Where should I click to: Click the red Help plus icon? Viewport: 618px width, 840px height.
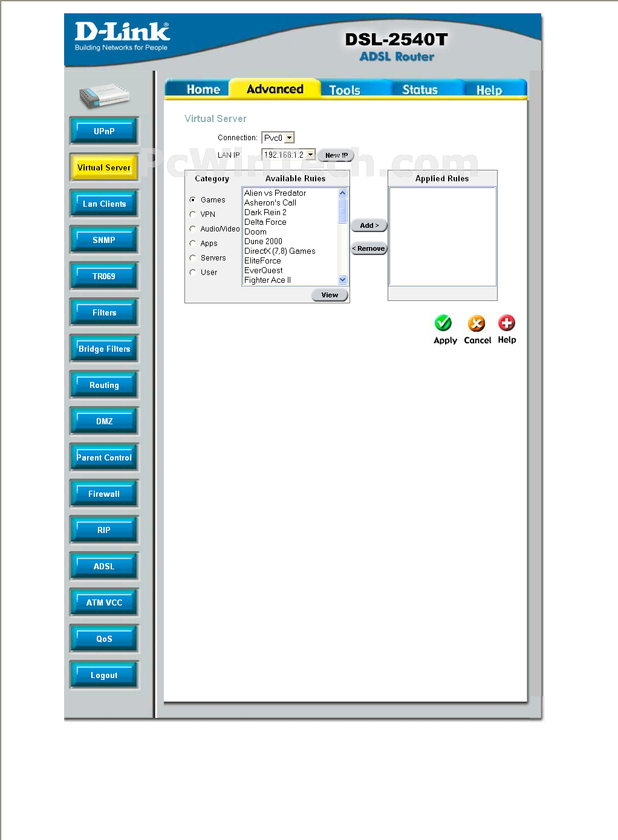tap(507, 323)
